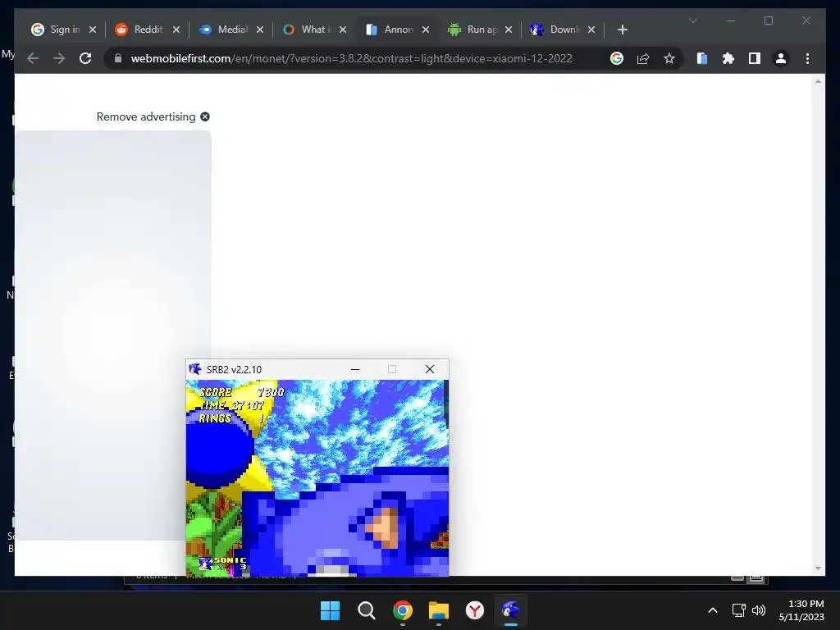Close the MediaFire tab

pos(260,30)
